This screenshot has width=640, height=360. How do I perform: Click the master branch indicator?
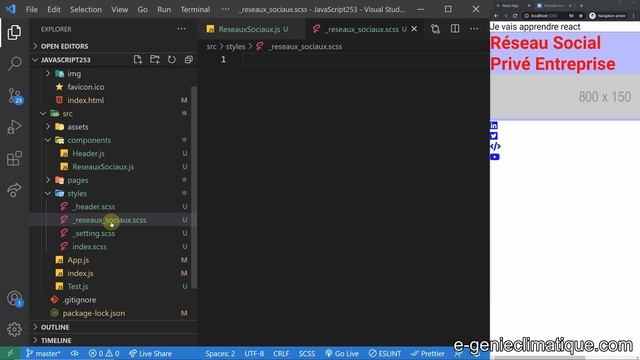[43, 353]
